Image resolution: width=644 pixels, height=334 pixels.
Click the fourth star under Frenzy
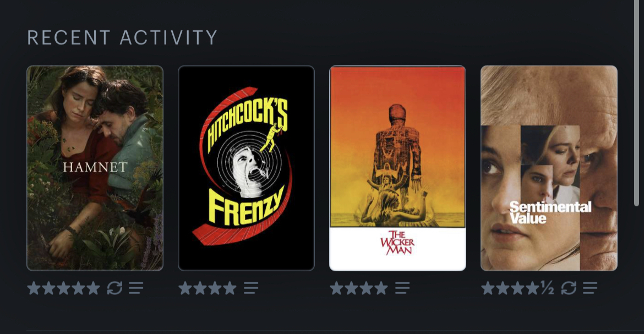[x=230, y=288]
